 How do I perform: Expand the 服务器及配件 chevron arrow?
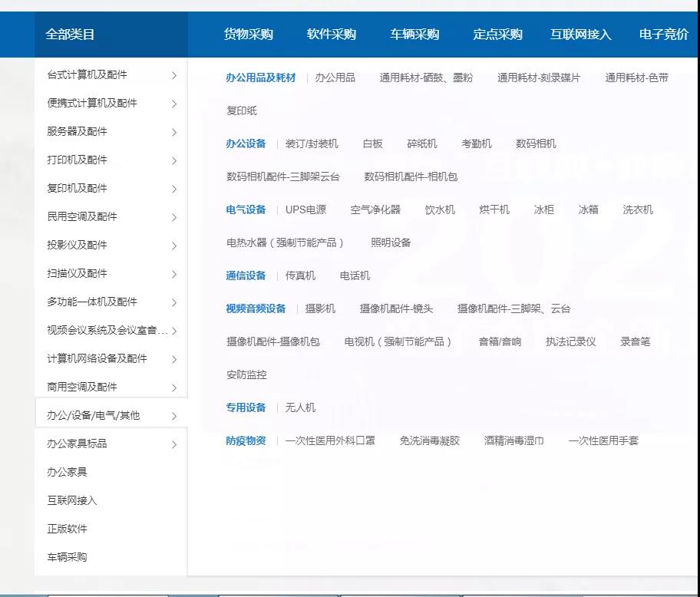174,132
